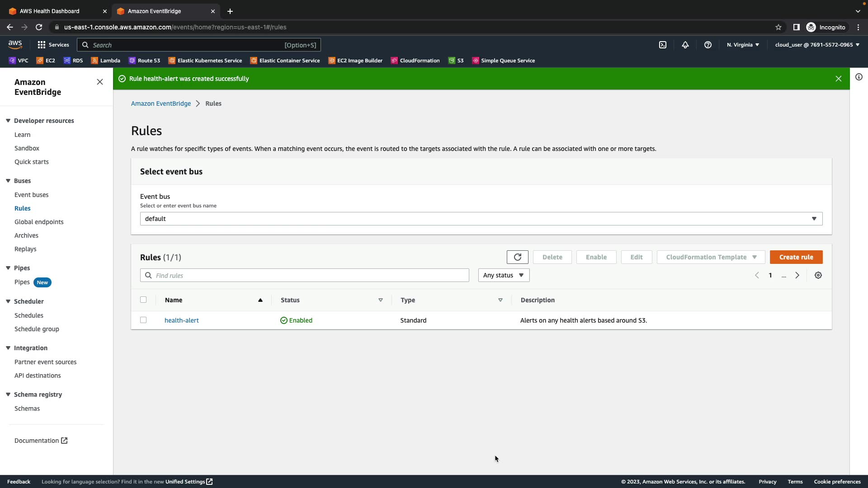Open AWS CloudShell icon in top bar
This screenshot has width=868, height=488.
tap(662, 45)
